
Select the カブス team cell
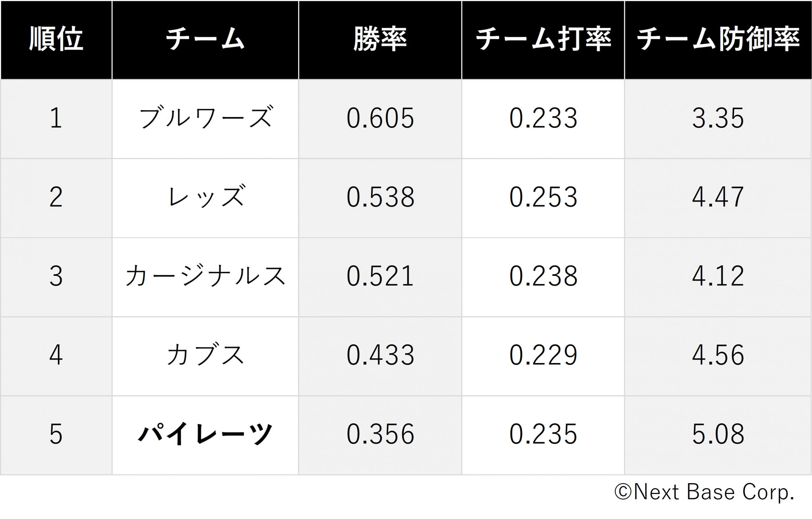205,356
